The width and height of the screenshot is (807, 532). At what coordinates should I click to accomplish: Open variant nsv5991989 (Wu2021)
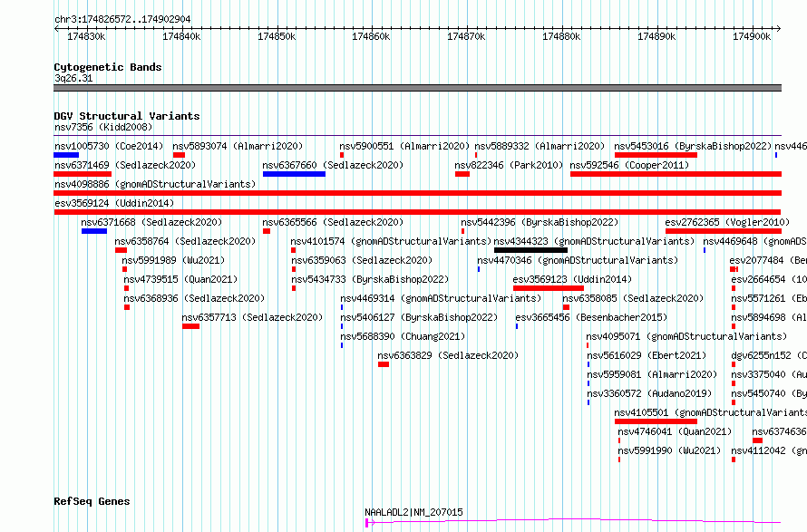coord(173,260)
